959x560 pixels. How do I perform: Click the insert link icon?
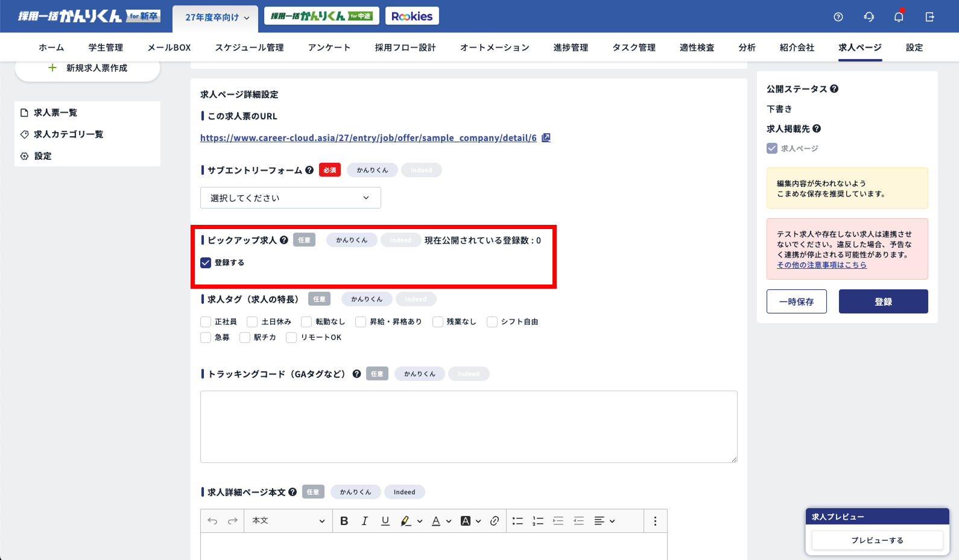click(495, 521)
